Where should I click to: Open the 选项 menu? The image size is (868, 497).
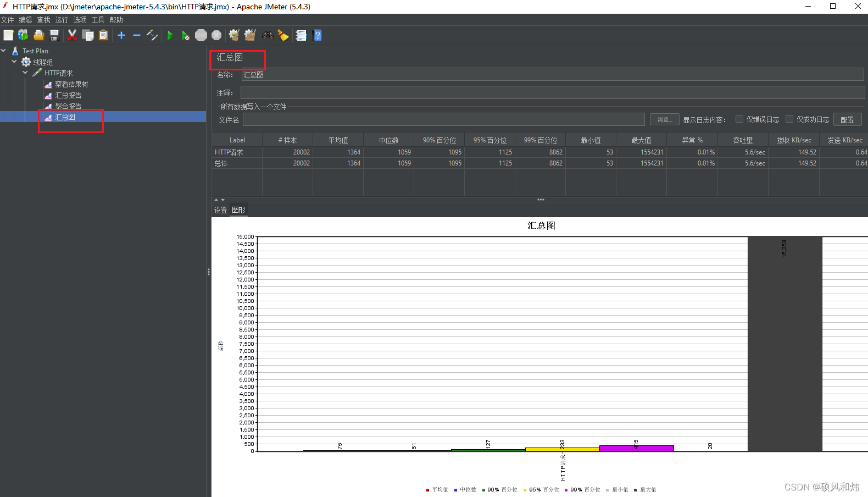80,20
